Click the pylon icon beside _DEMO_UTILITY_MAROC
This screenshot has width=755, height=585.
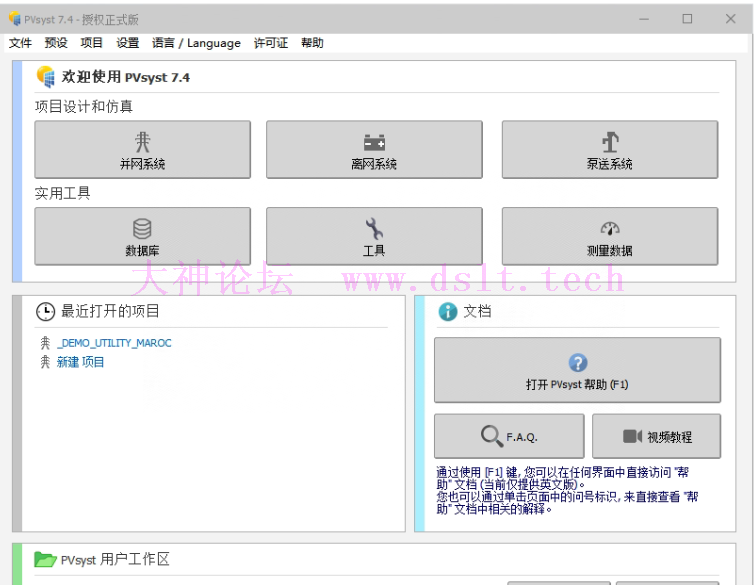click(45, 343)
